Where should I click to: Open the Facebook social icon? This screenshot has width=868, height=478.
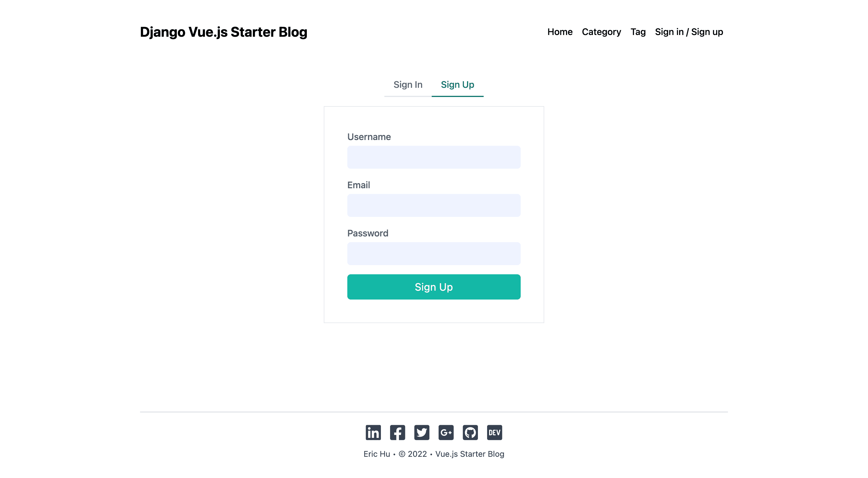pyautogui.click(x=398, y=433)
